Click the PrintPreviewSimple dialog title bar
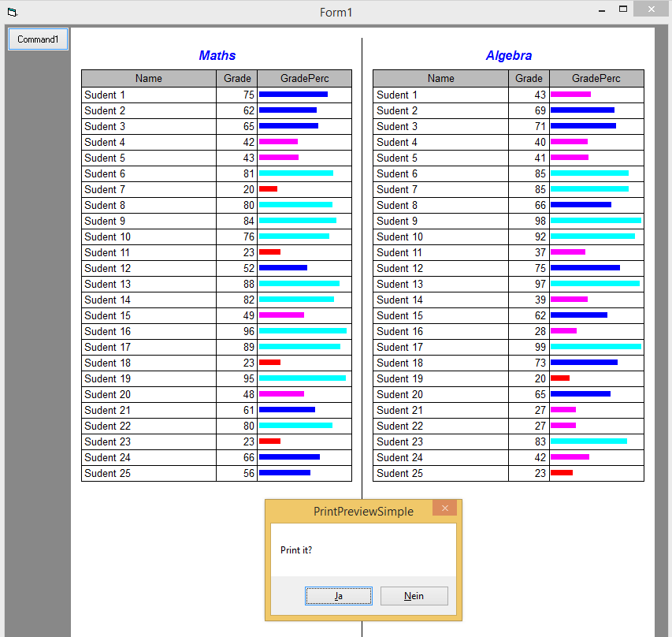This screenshot has width=672, height=637. 363,511
